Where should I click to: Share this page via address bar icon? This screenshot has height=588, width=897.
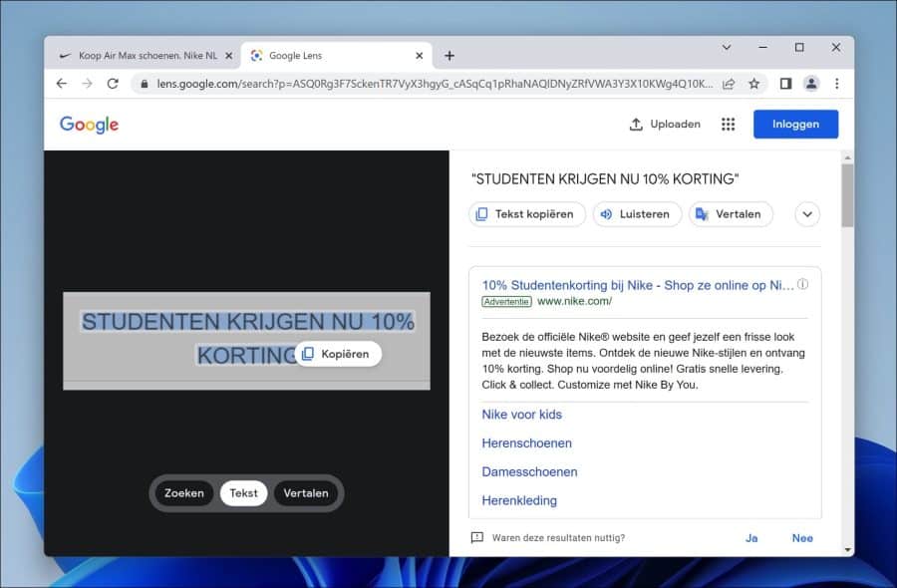[x=729, y=84]
